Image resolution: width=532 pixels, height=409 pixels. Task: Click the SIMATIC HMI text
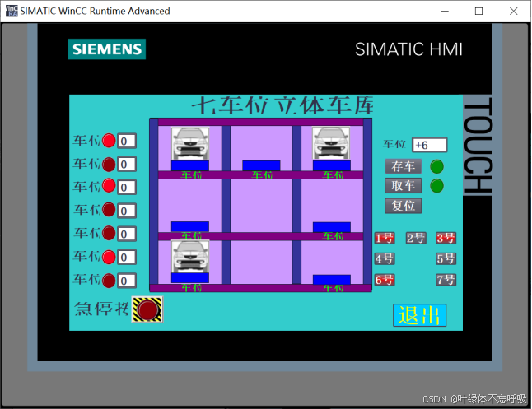coord(408,49)
